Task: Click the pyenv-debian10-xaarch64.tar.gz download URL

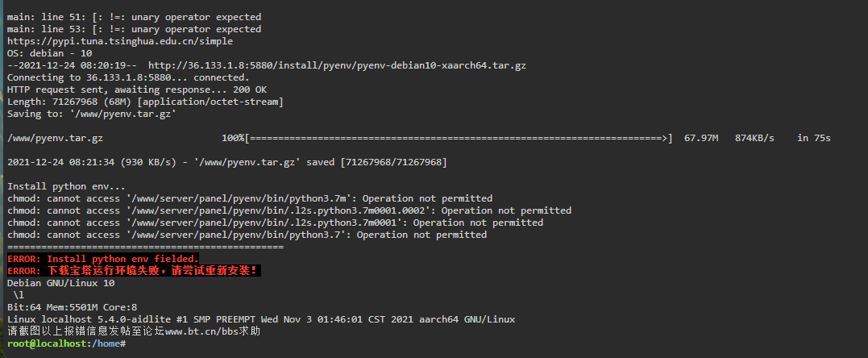Action: coord(337,65)
